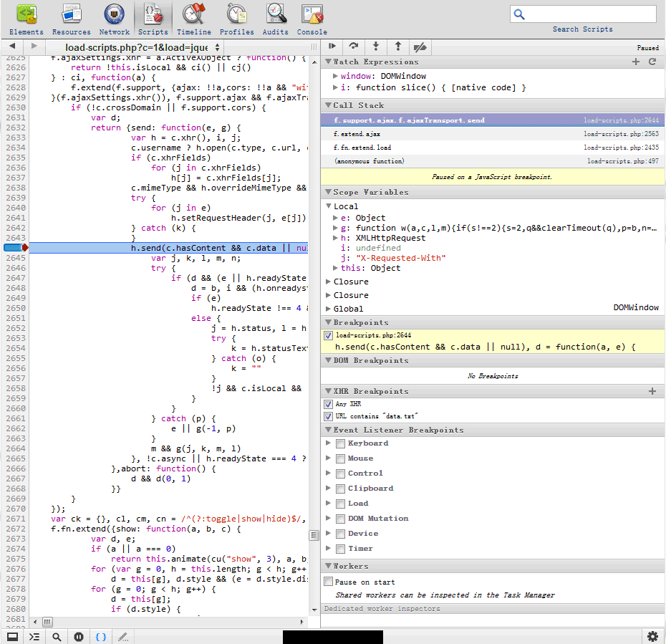This screenshot has width=666, height=644.
Task: Open the Resources panel
Action: click(x=72, y=19)
